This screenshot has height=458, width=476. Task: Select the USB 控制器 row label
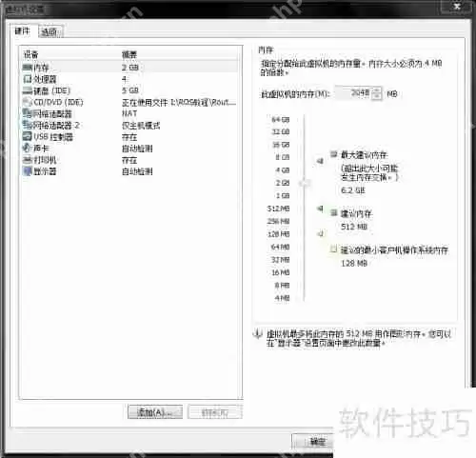pos(53,137)
